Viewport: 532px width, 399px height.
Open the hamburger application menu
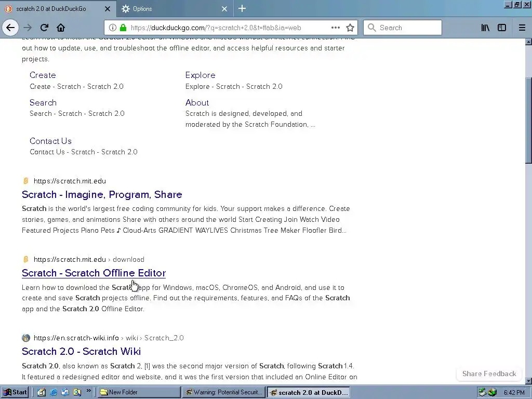coord(522,28)
